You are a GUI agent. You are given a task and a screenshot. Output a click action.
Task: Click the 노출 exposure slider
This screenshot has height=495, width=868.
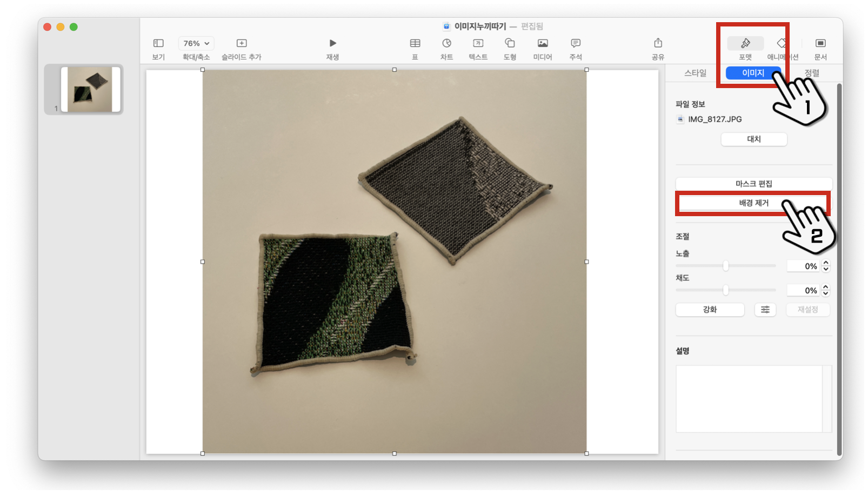[725, 266]
